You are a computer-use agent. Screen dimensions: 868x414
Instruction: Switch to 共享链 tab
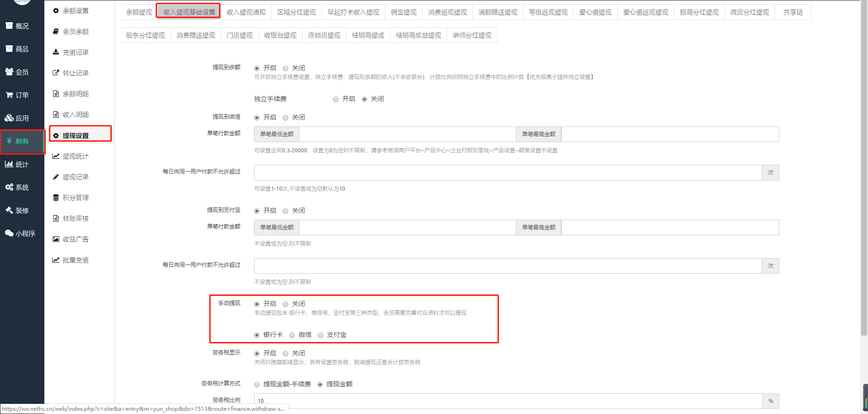click(793, 12)
